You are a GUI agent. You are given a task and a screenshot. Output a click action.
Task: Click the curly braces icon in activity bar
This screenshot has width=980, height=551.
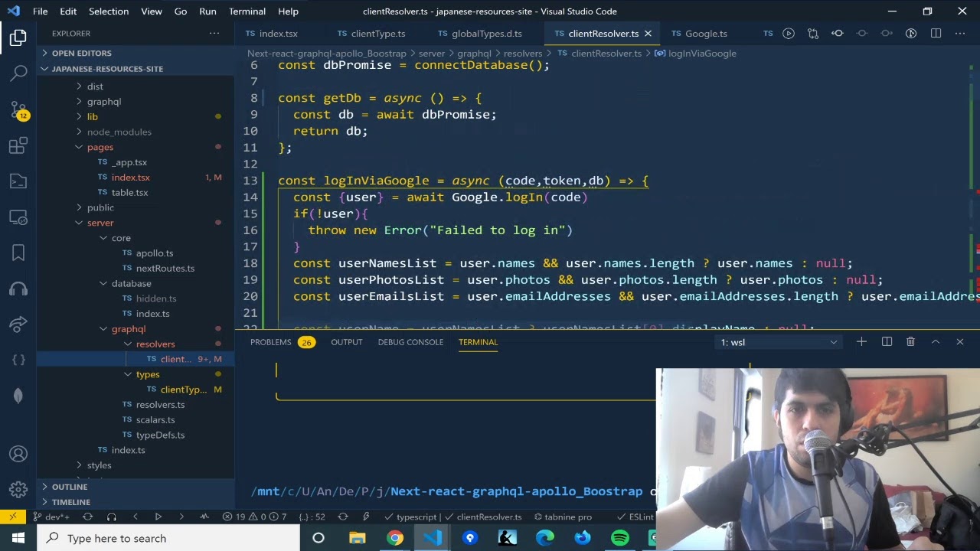pos(18,360)
